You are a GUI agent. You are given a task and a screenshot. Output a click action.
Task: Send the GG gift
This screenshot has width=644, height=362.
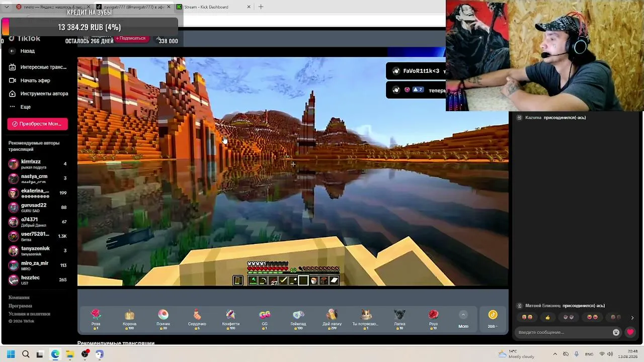pos(265,319)
